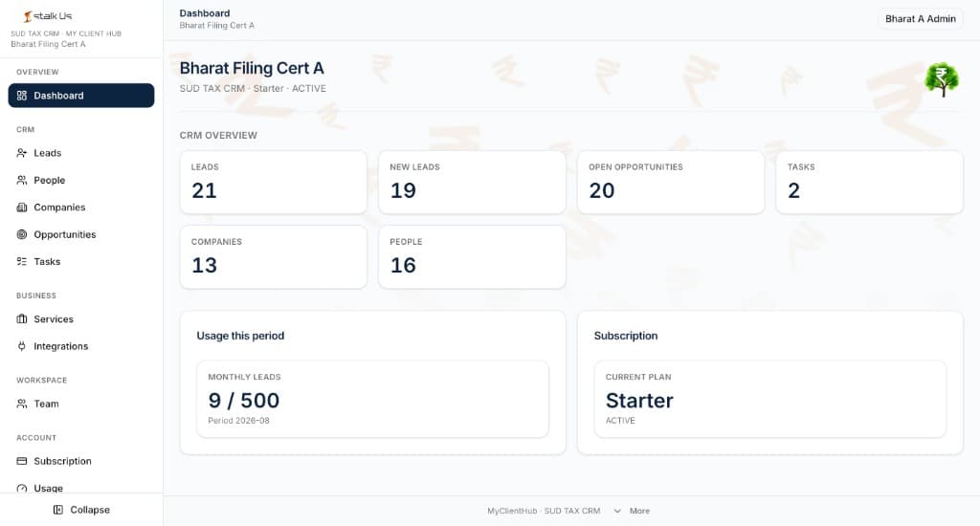
Task: Click the Bharat A Admin user button
Action: 920,19
